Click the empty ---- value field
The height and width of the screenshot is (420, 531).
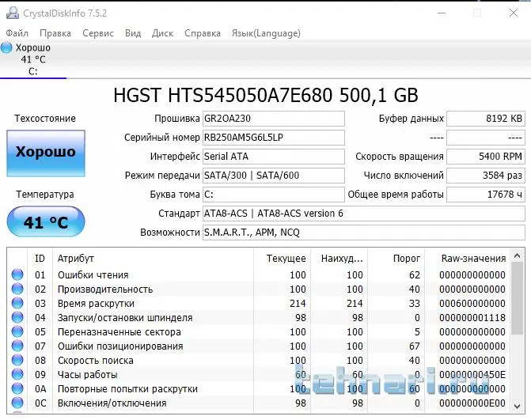pos(486,138)
